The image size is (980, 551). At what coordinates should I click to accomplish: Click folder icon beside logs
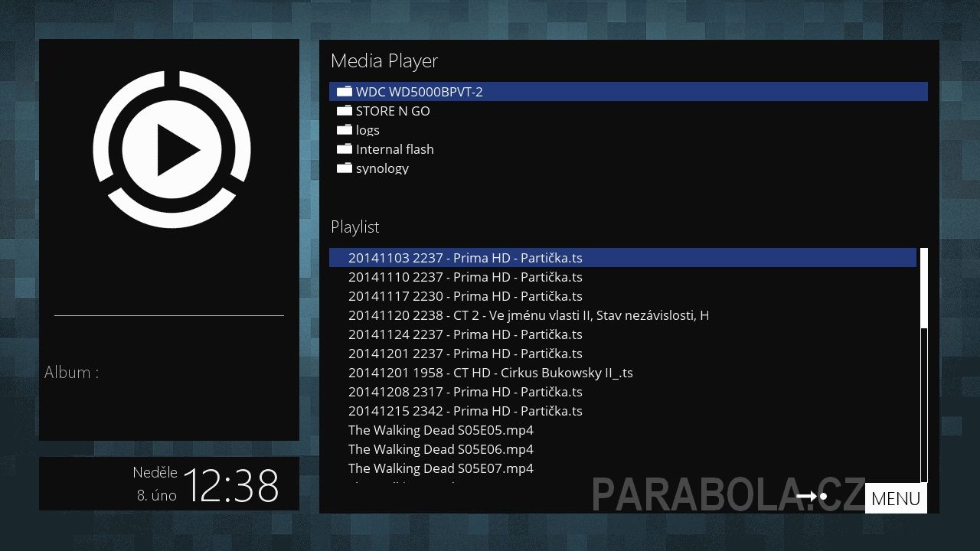[344, 129]
